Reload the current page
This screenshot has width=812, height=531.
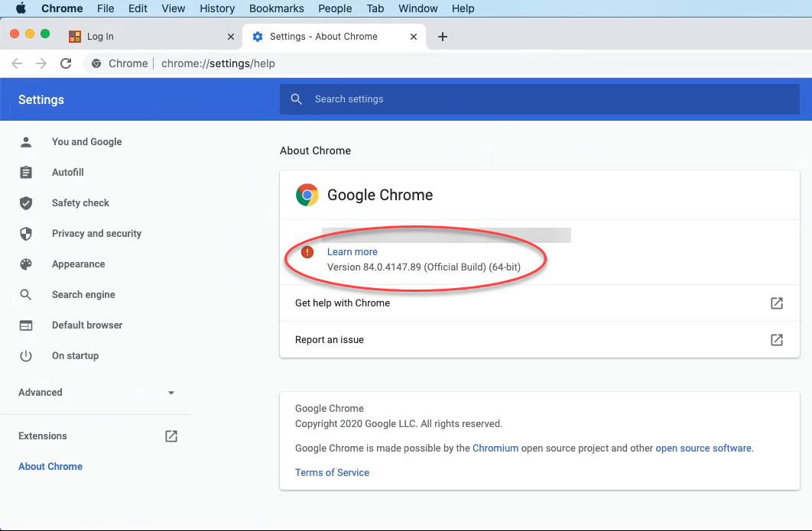coord(66,63)
